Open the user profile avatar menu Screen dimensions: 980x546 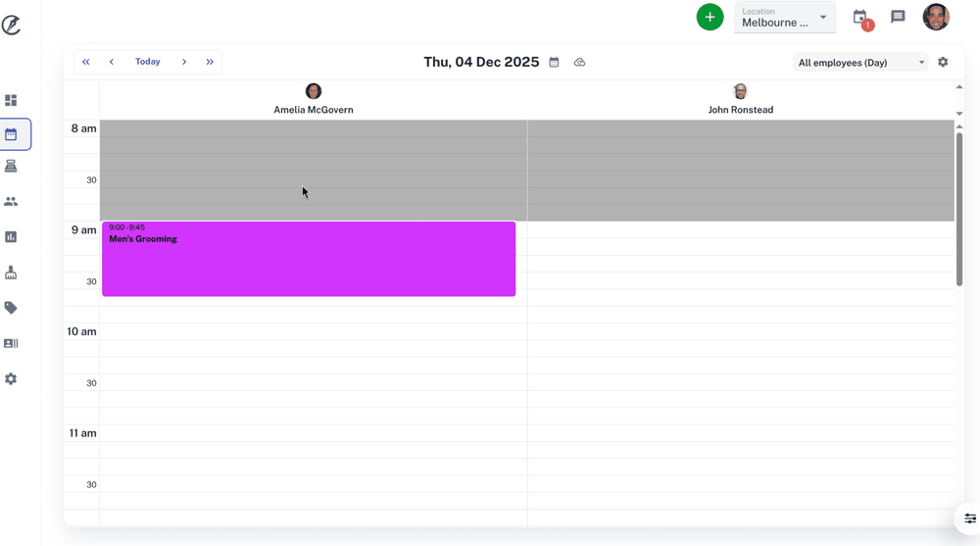click(x=936, y=18)
